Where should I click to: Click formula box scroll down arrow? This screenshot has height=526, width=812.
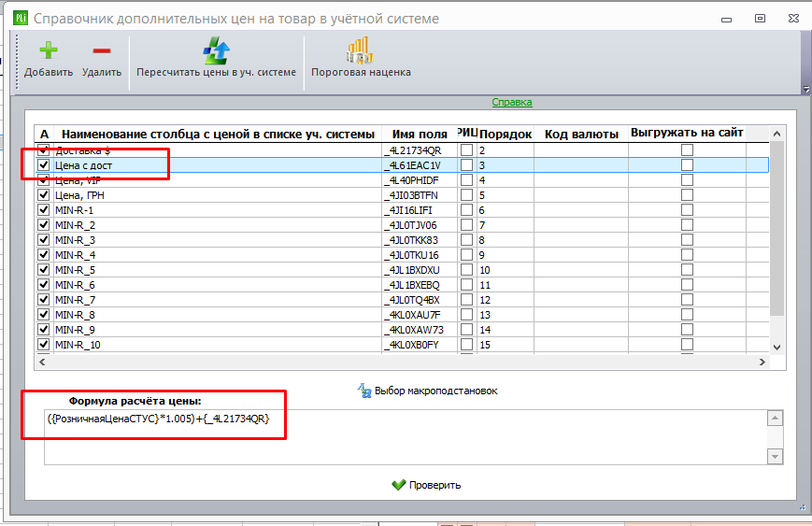point(775,457)
